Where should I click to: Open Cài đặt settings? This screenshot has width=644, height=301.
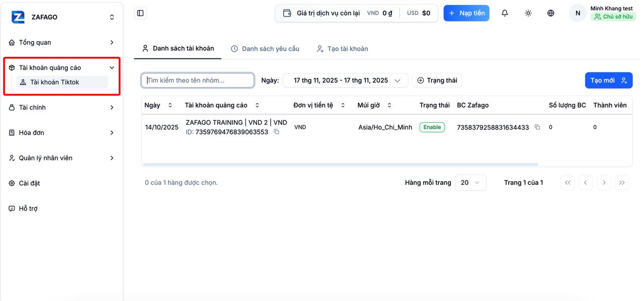(61, 183)
